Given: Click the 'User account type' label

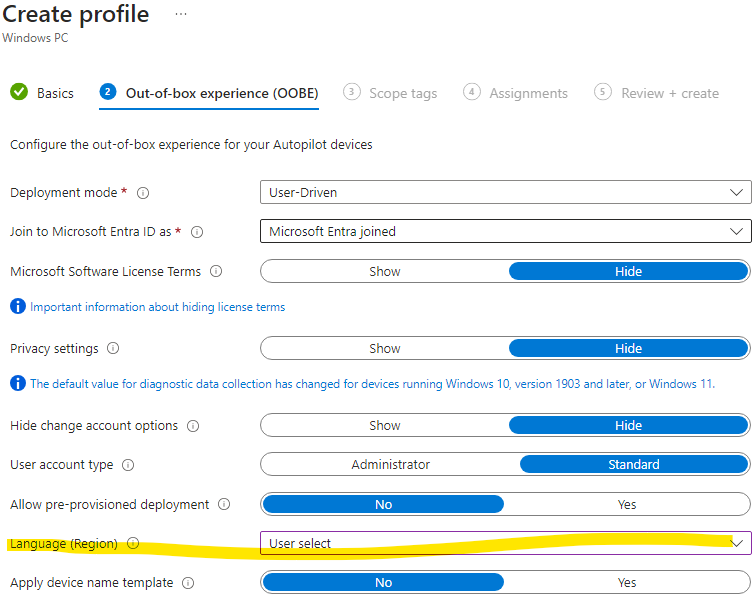Looking at the screenshot, I should pyautogui.click(x=62, y=465).
